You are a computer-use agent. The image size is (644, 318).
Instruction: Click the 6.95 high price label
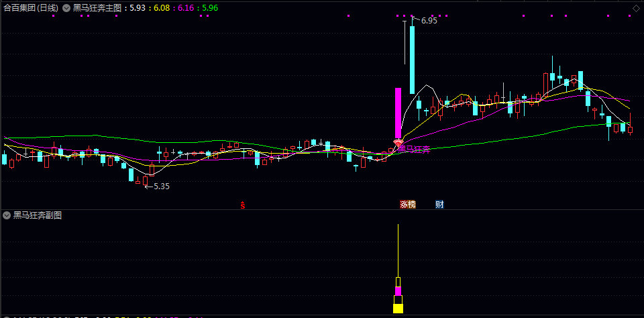tap(429, 21)
